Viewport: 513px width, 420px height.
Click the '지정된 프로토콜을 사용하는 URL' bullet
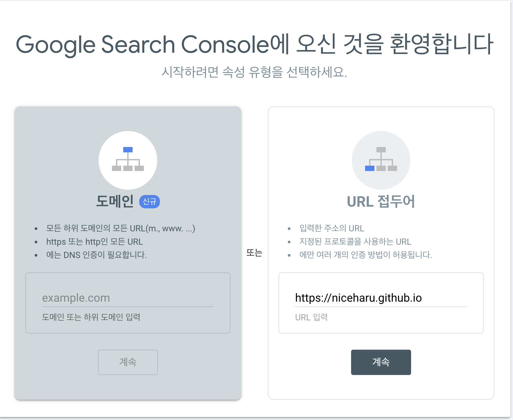[x=355, y=242]
